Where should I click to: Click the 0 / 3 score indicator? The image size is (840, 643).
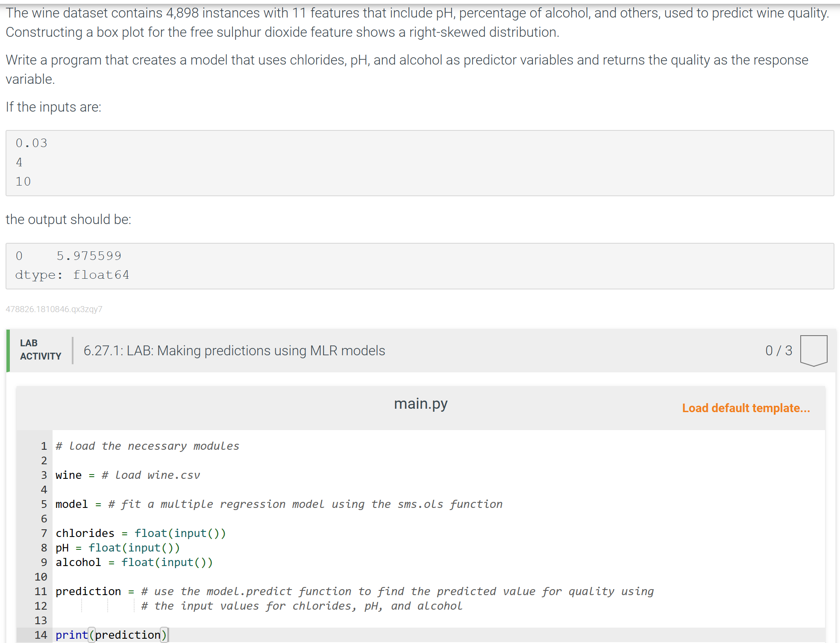(x=778, y=350)
